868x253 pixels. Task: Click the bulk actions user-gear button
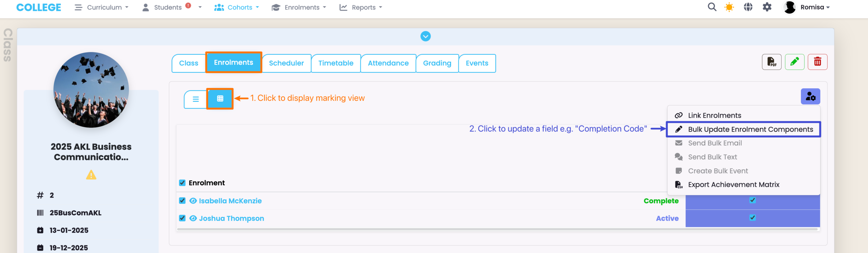(810, 97)
